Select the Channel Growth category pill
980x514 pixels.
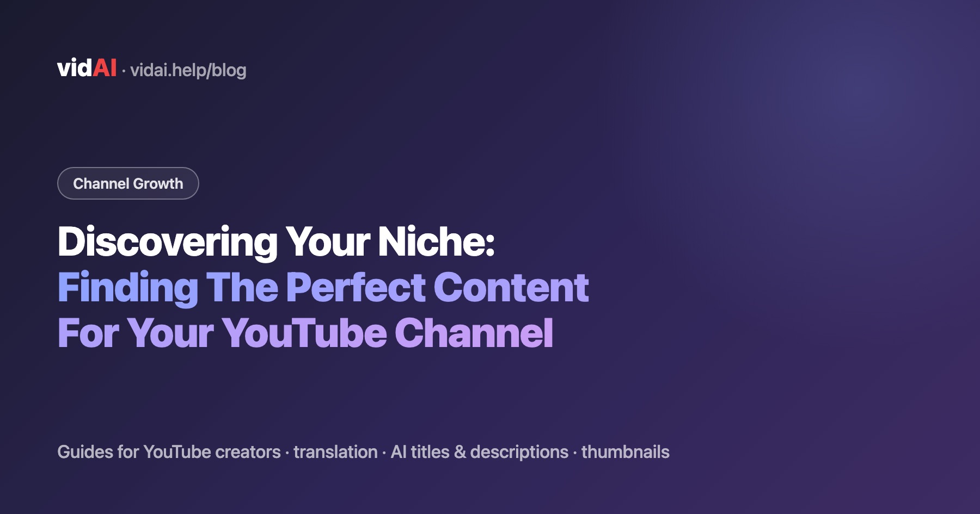tap(128, 183)
